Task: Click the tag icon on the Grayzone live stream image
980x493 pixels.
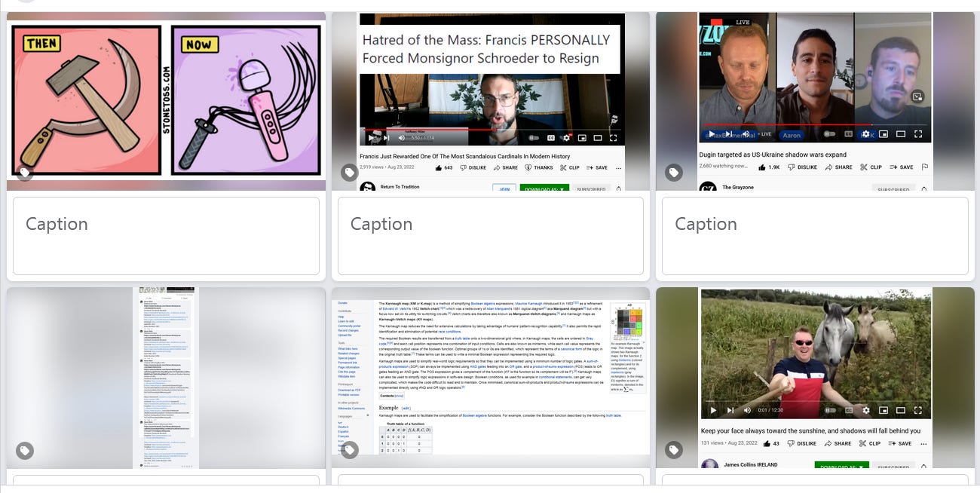Action: click(x=674, y=173)
